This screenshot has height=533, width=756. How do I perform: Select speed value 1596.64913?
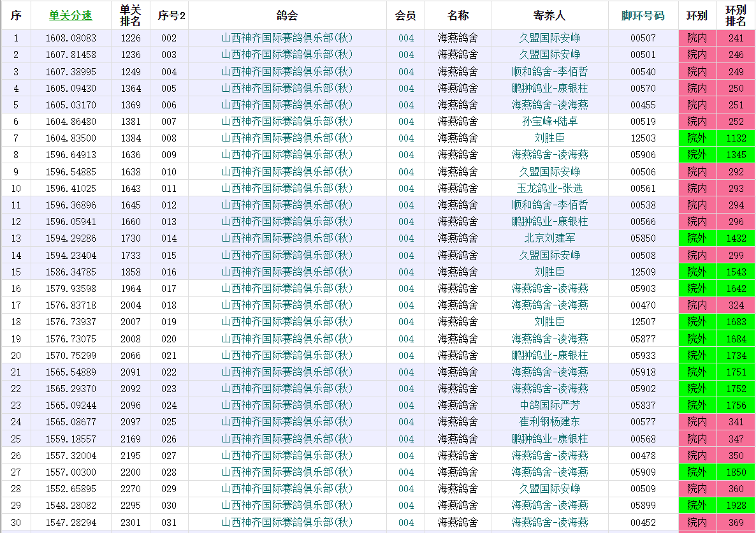tap(71, 155)
